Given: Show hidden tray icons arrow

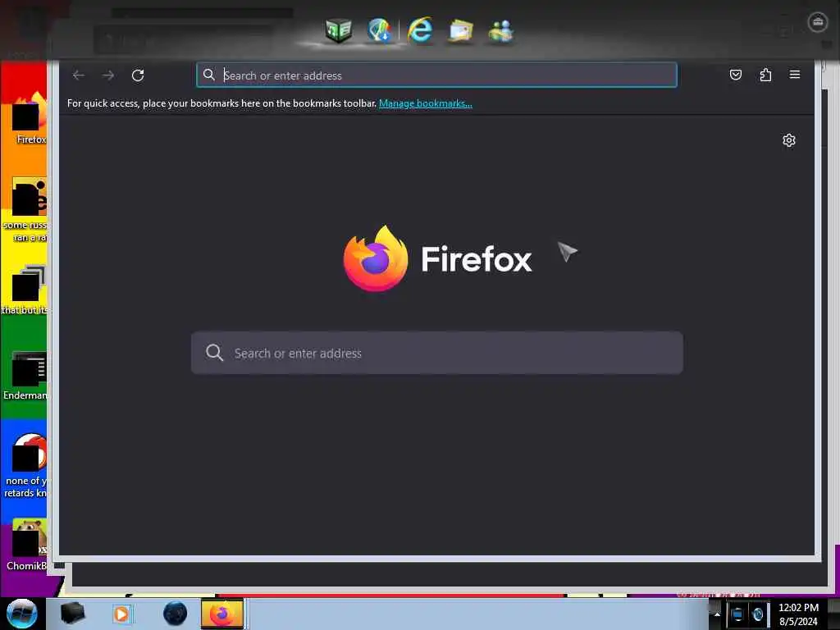Looking at the screenshot, I should pyautogui.click(x=717, y=614).
